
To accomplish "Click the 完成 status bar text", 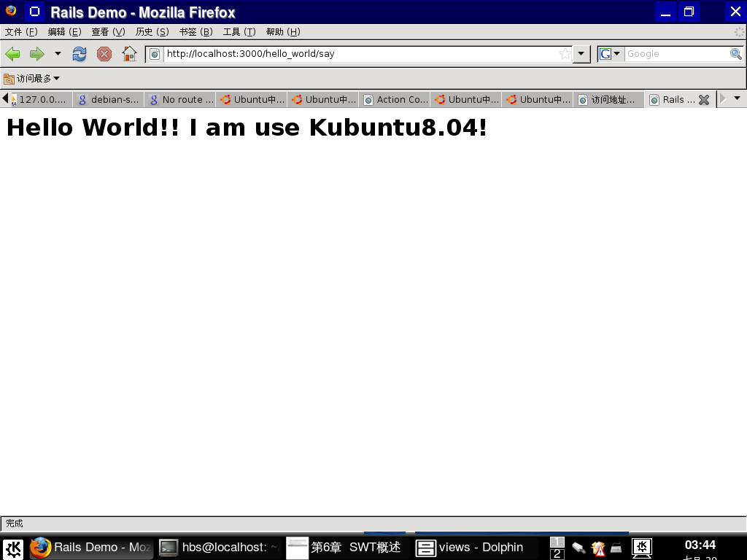I will click(15, 524).
